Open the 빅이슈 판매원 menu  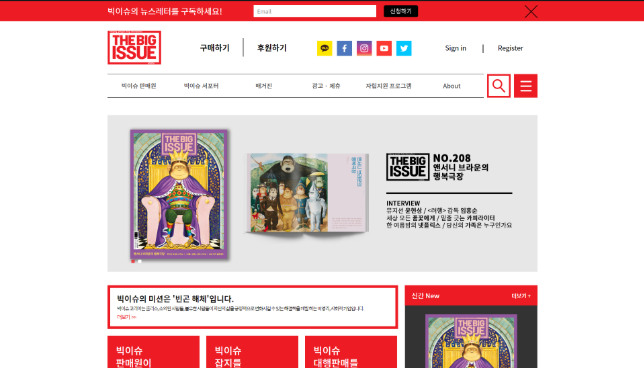[139, 86]
